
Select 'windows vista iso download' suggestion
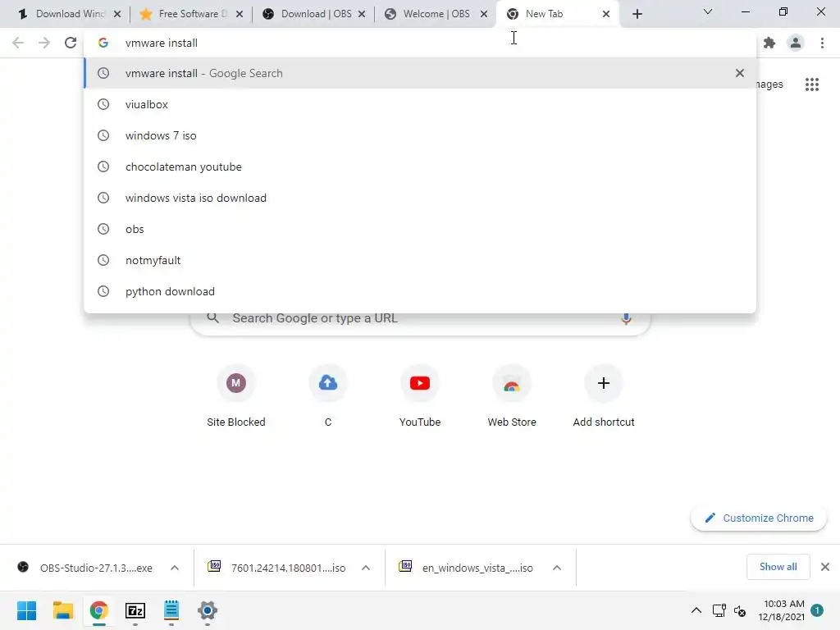[419, 198]
